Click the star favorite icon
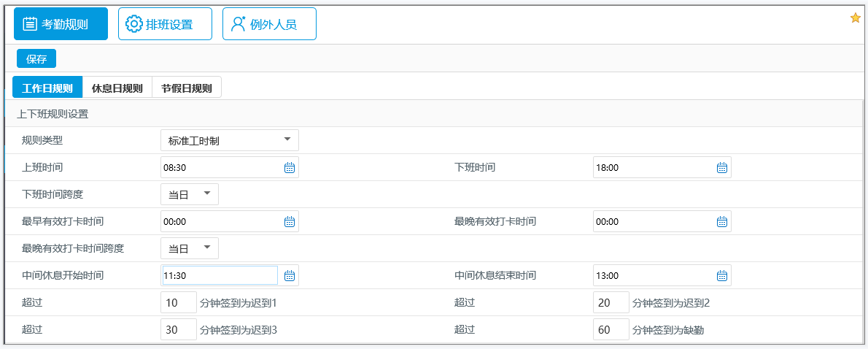Screen dimensions: 868x349 point(856,18)
